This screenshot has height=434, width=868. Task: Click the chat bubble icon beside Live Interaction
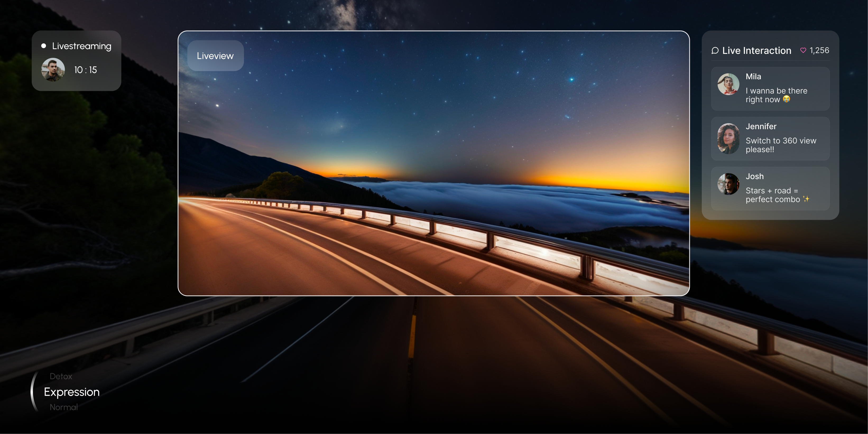tap(715, 50)
